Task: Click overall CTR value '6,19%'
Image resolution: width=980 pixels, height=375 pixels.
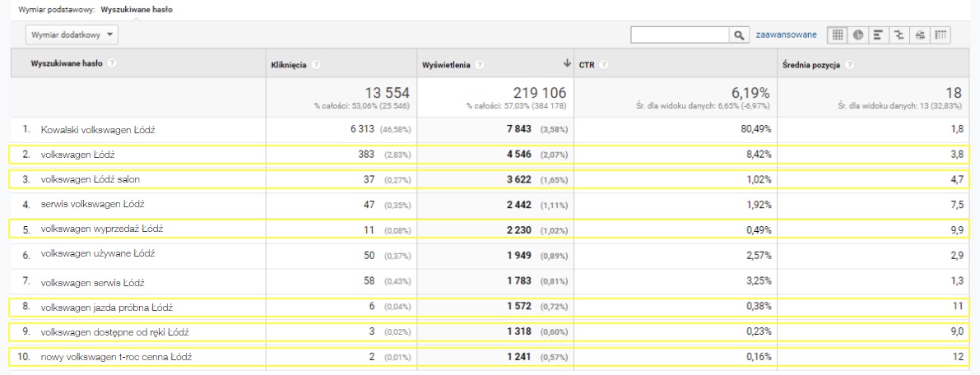Action: (750, 92)
